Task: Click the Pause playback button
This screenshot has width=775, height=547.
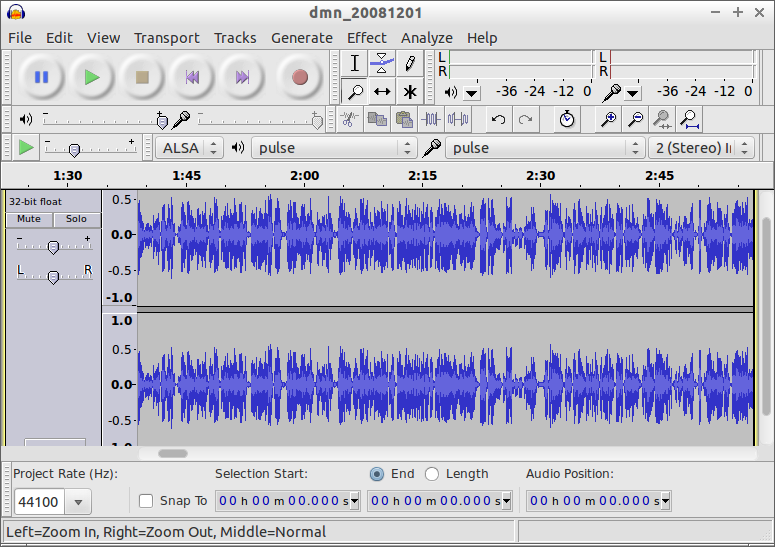Action: point(41,77)
